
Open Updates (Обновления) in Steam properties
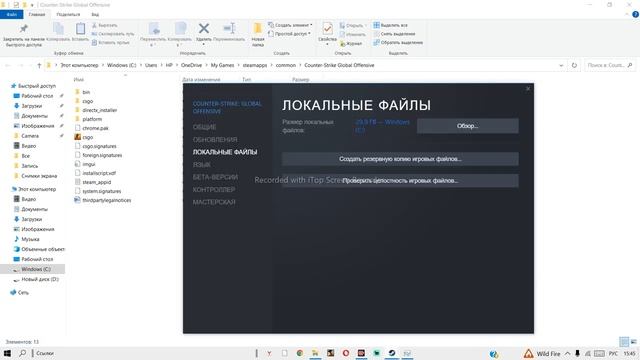coord(215,140)
